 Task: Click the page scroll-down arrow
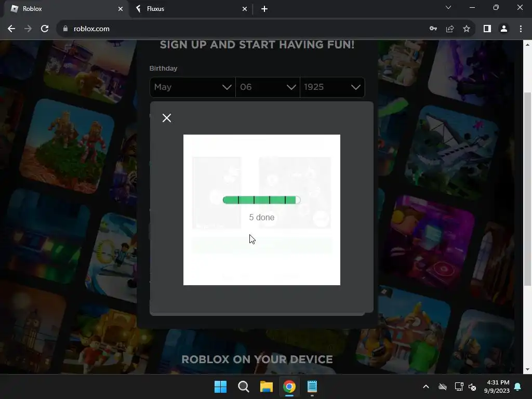[528, 369]
